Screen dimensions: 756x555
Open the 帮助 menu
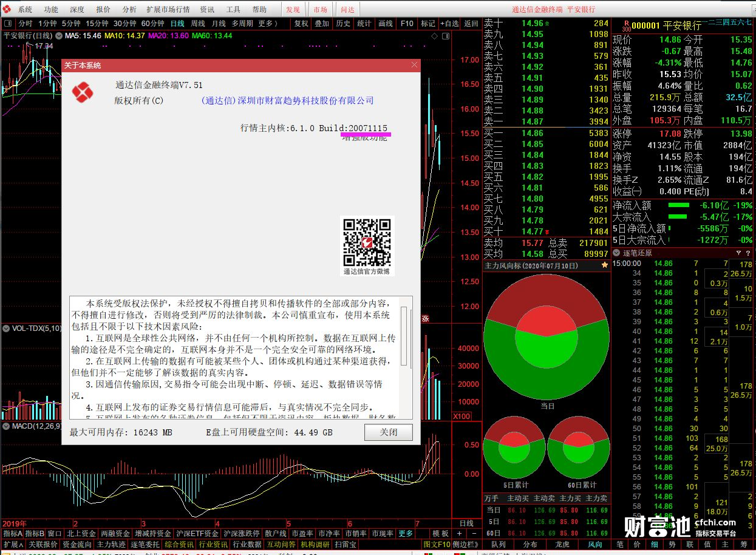(259, 10)
